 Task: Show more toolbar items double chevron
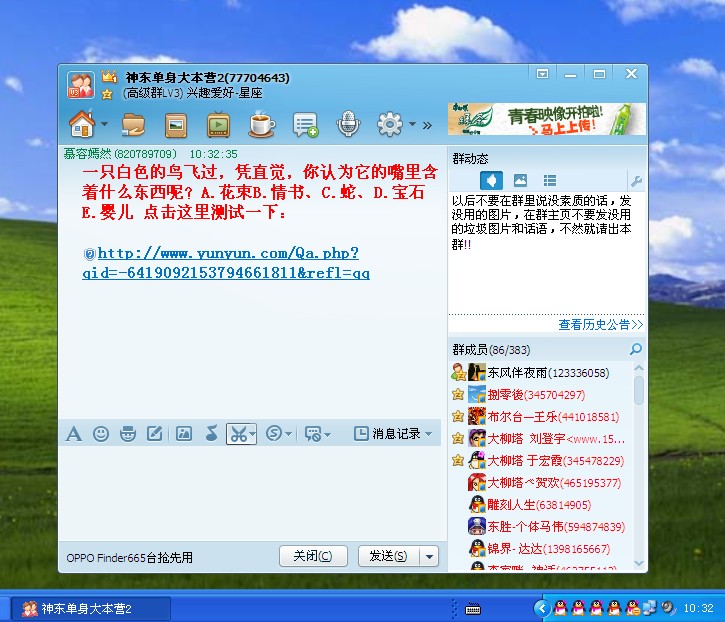pyautogui.click(x=427, y=125)
